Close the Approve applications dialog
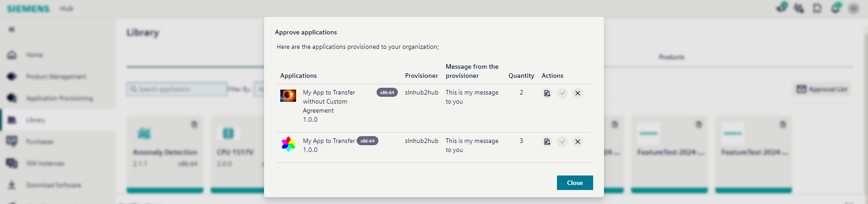The image size is (868, 204). pyautogui.click(x=575, y=183)
